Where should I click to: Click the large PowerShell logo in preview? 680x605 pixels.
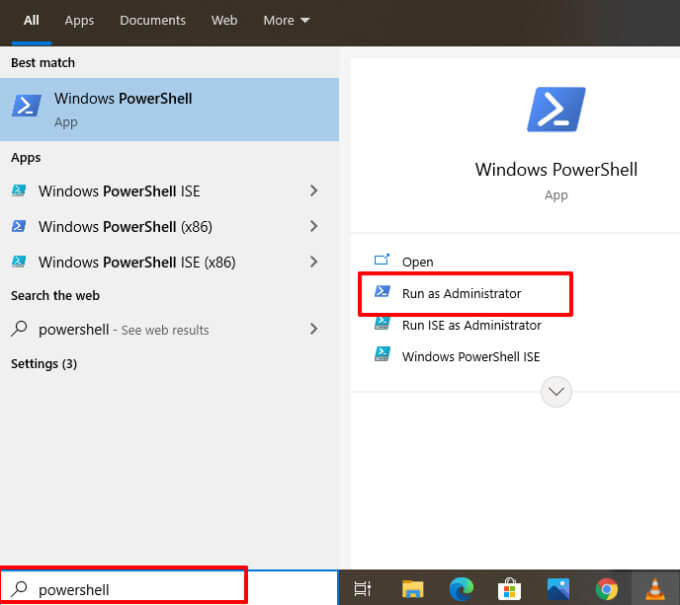[556, 109]
